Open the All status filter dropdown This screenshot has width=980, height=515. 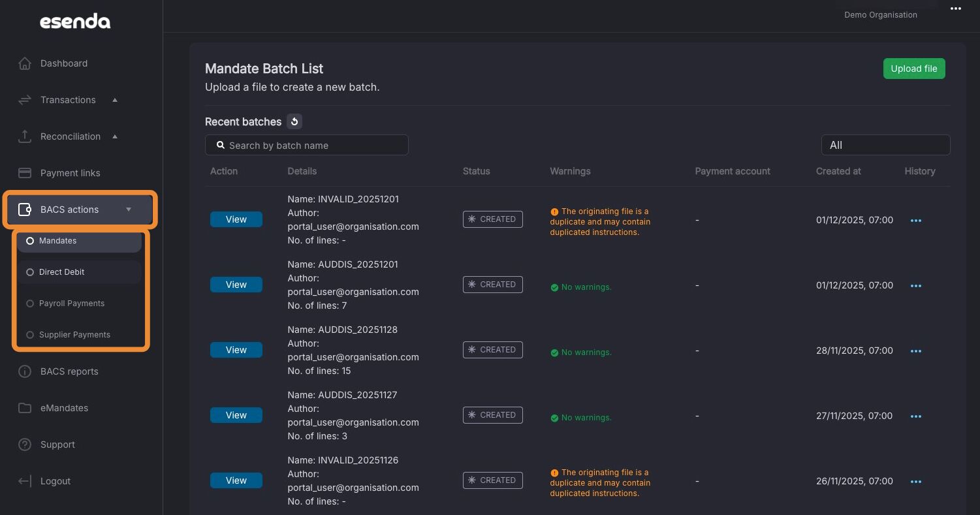click(x=885, y=145)
